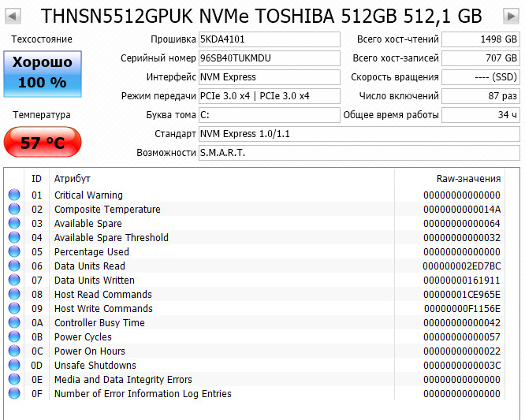
Task: Select the Composite Temperature attribute text
Action: (x=107, y=210)
